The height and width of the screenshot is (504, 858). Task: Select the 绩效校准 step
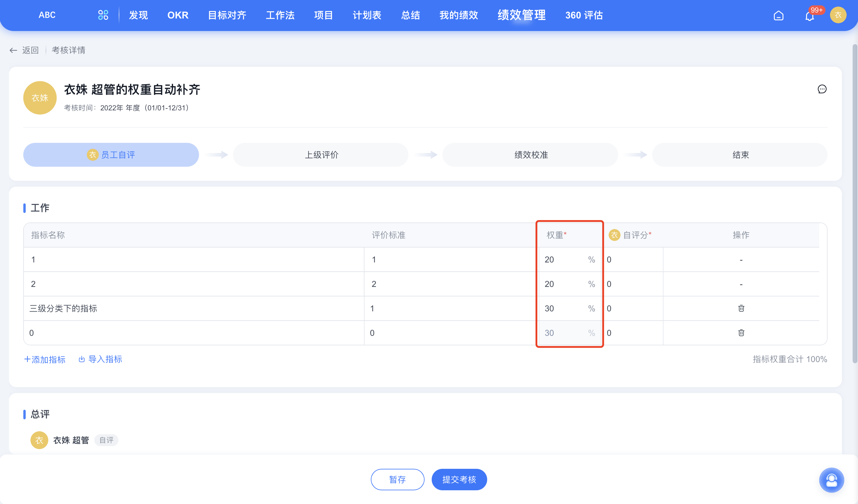[530, 155]
